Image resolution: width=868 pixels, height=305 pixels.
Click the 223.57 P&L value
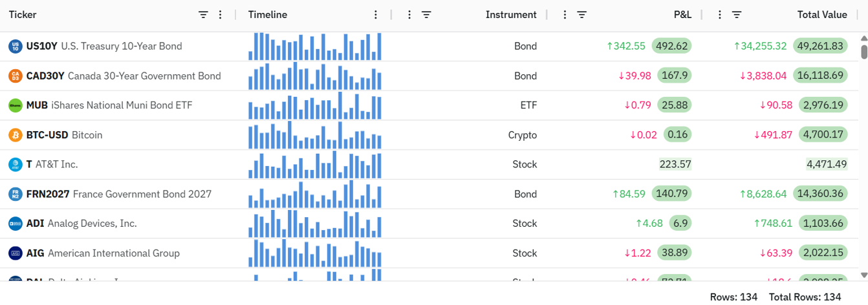(675, 165)
